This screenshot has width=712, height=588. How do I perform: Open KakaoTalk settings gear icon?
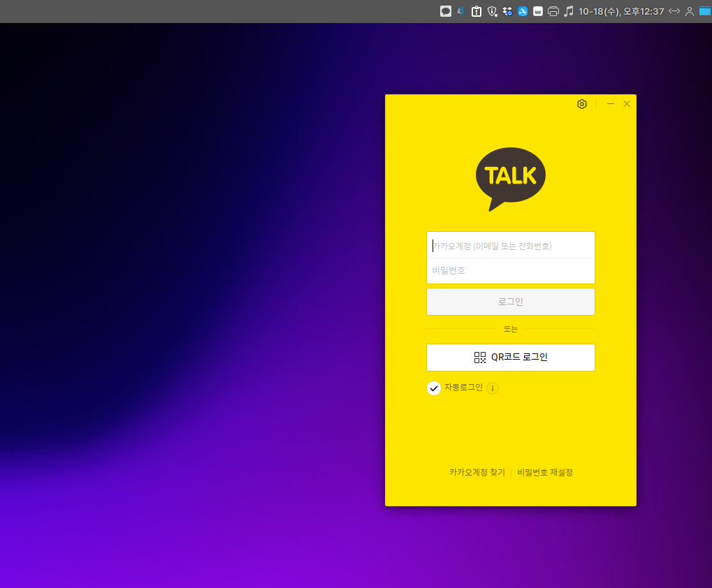[x=582, y=104]
